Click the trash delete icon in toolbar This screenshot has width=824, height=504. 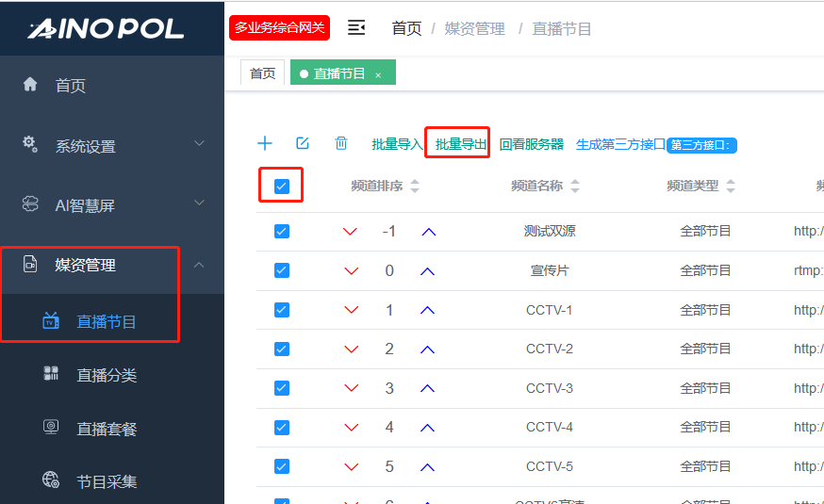click(341, 143)
